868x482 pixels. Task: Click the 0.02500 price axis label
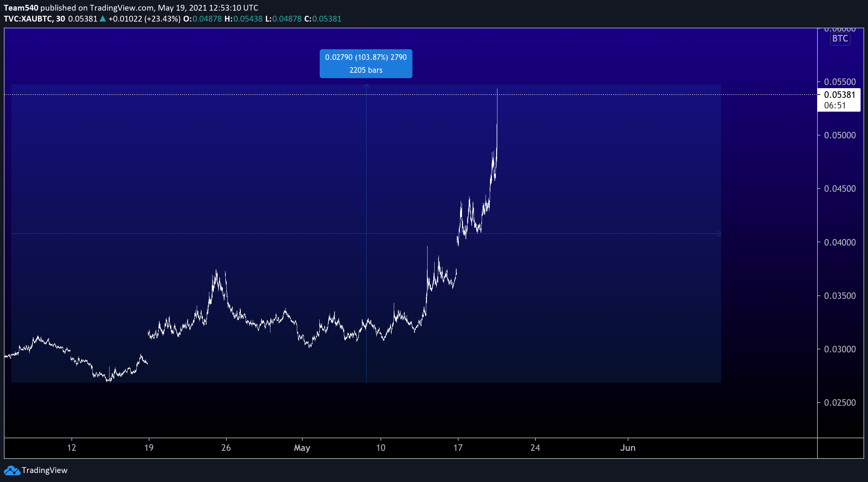coord(839,403)
